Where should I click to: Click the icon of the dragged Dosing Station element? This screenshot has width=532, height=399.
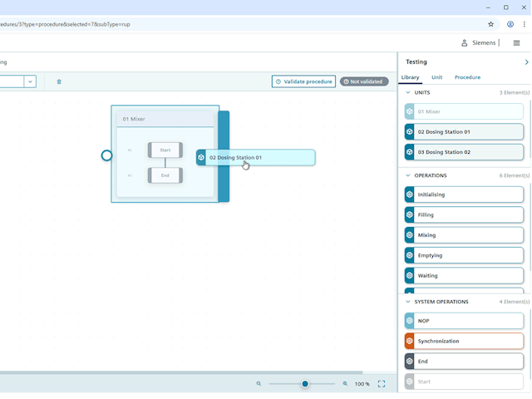pos(201,157)
